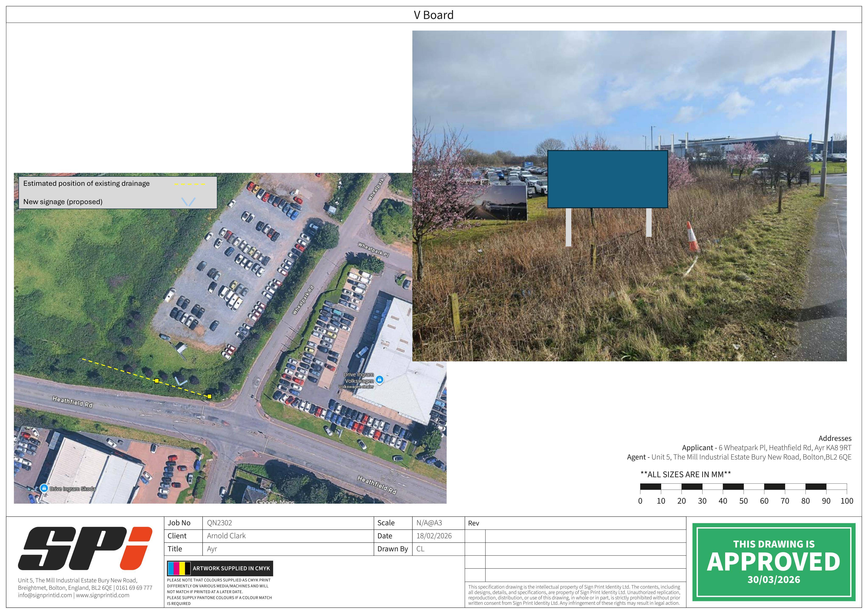Click client name 'Arnold Clark'
The width and height of the screenshot is (868, 614).
tap(226, 536)
